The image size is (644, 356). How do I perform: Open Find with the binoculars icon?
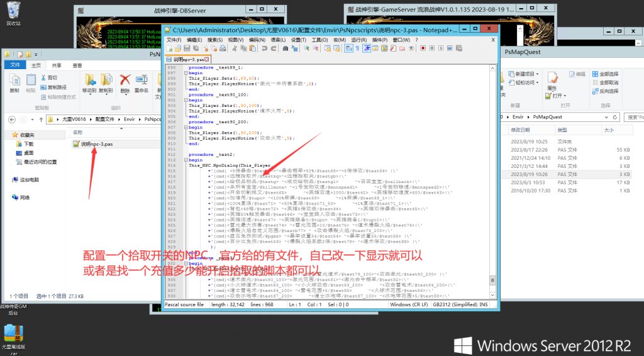286,48
